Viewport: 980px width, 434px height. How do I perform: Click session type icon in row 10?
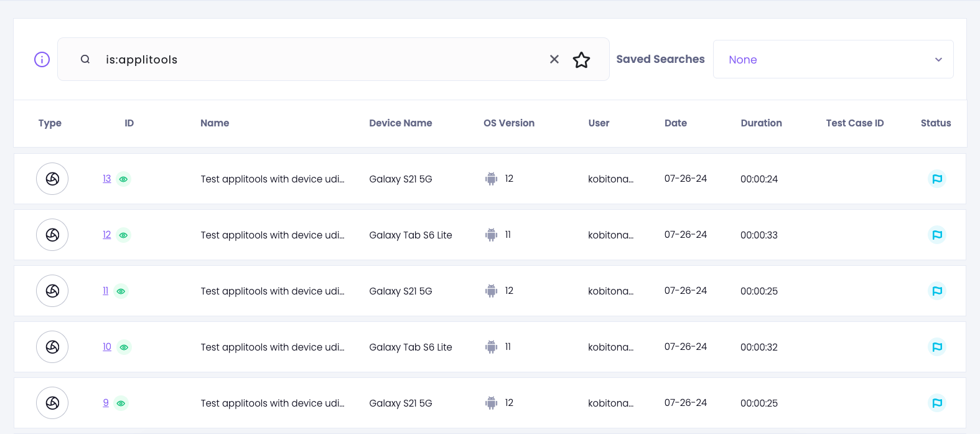pyautogui.click(x=52, y=347)
